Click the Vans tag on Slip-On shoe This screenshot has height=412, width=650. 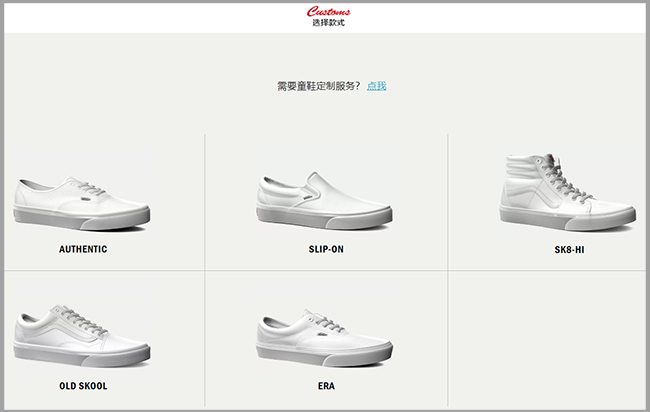tap(307, 198)
